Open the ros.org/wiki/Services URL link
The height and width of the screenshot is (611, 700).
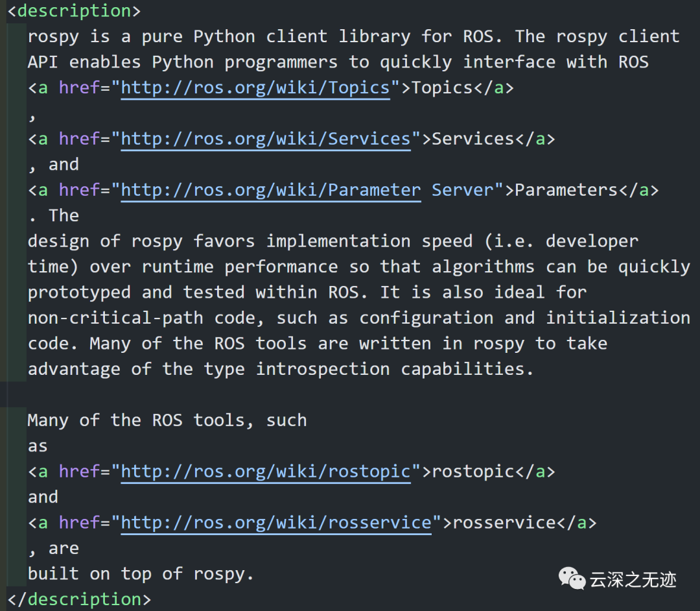point(266,139)
